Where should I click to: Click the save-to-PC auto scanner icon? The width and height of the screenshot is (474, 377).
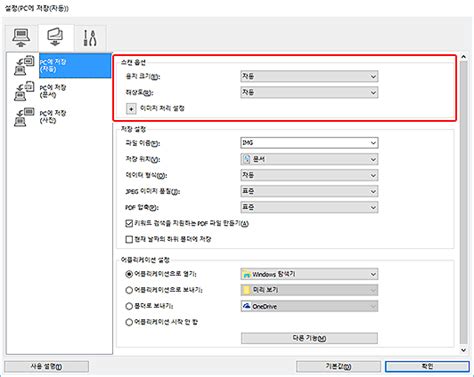click(24, 66)
